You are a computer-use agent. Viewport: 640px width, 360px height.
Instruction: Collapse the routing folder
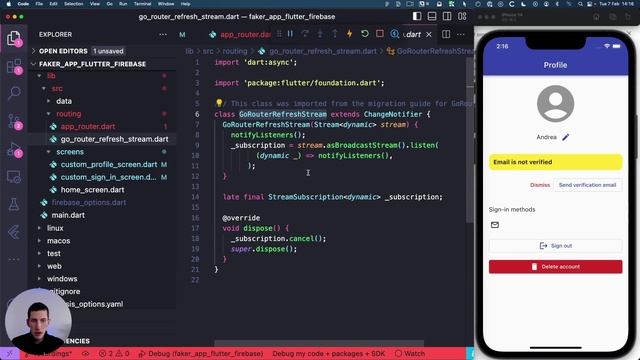point(68,114)
